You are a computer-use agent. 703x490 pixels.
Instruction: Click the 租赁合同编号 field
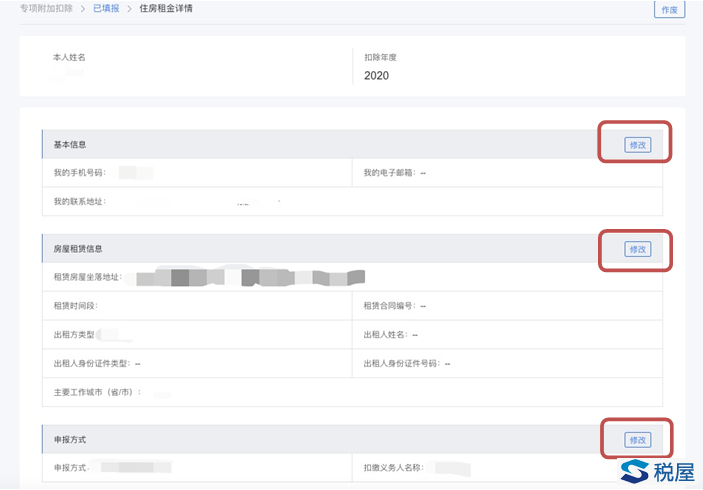pyautogui.click(x=395, y=305)
